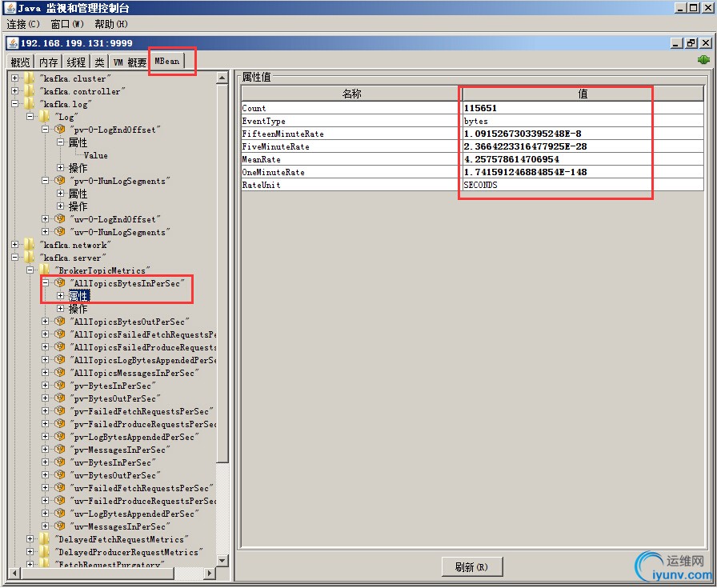This screenshot has width=717, height=588.
Task: Click horizontal scrollbar right arrow in tree
Action: pos(210,573)
